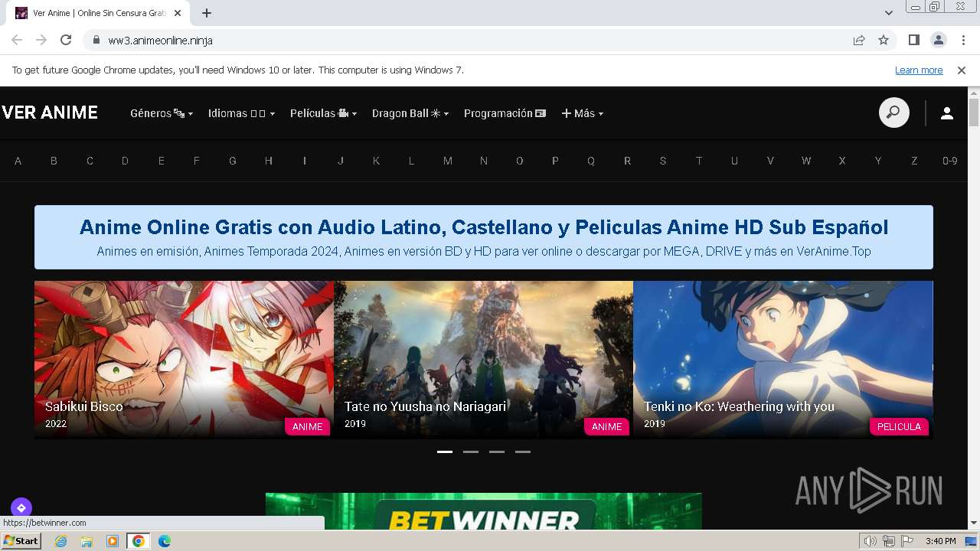Viewport: 980px width, 551px height.
Task: Share this page from the address bar
Action: pyautogui.click(x=859, y=41)
